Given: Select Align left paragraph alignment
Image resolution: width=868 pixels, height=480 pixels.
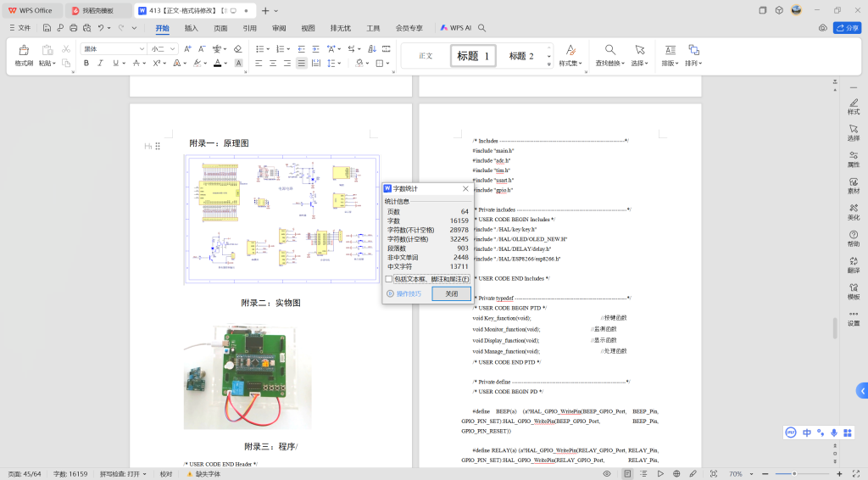Looking at the screenshot, I should 259,63.
